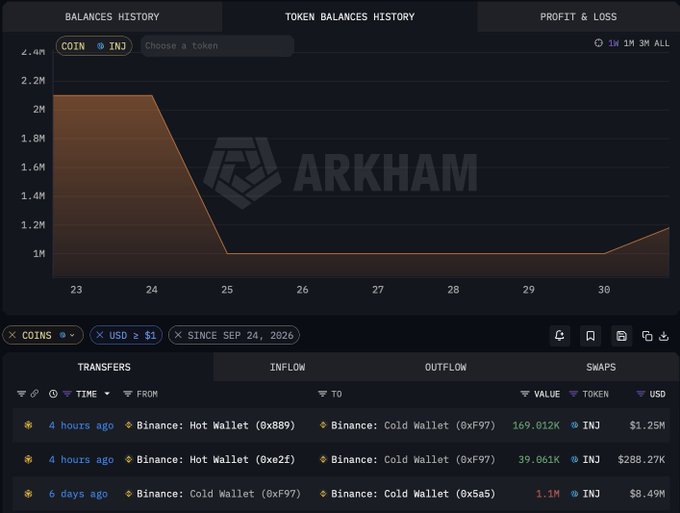Open the USD column filter
This screenshot has height=513, width=680.
640,394
